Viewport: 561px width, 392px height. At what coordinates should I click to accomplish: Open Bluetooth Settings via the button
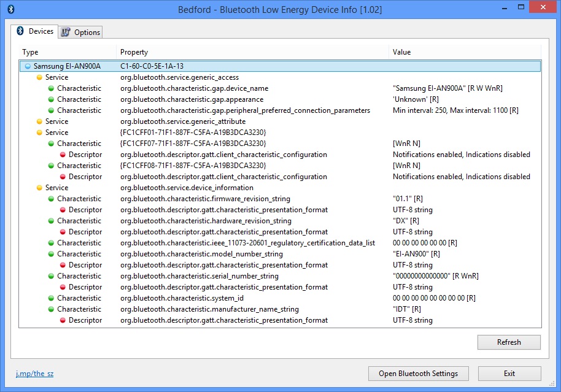point(418,374)
